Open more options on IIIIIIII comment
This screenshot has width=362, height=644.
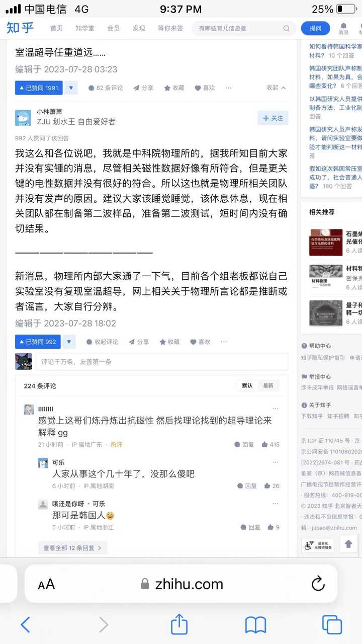276,409
